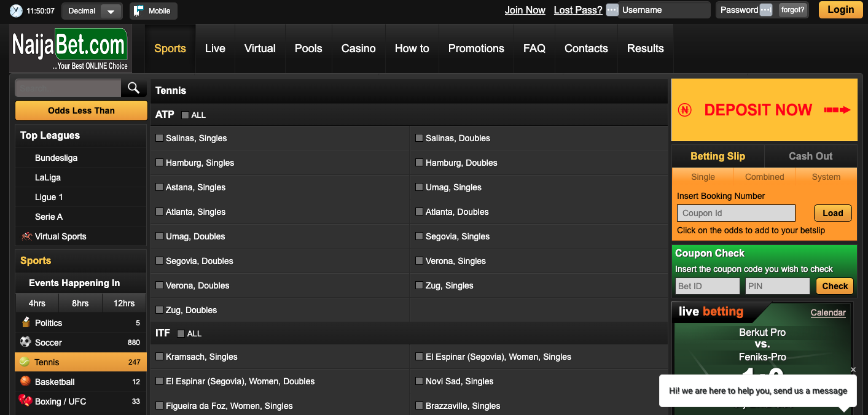This screenshot has width=868, height=415.
Task: Click the Load booking button
Action: tap(833, 213)
